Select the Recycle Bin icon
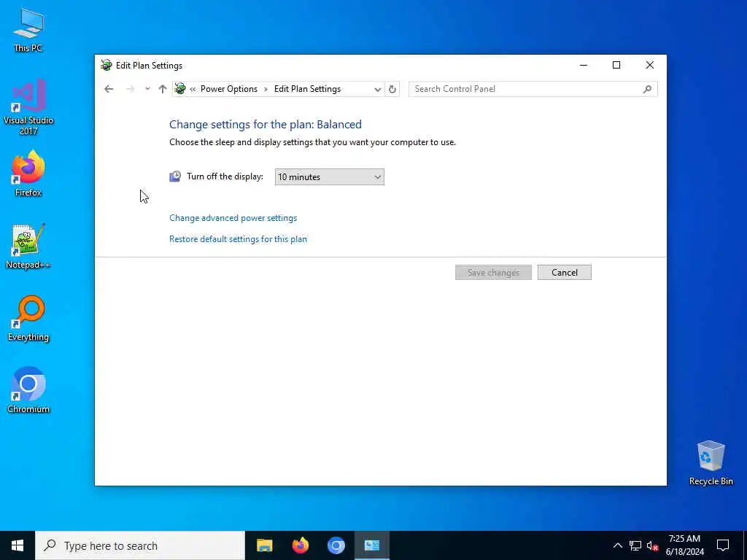This screenshot has width=747, height=560. pos(711,463)
